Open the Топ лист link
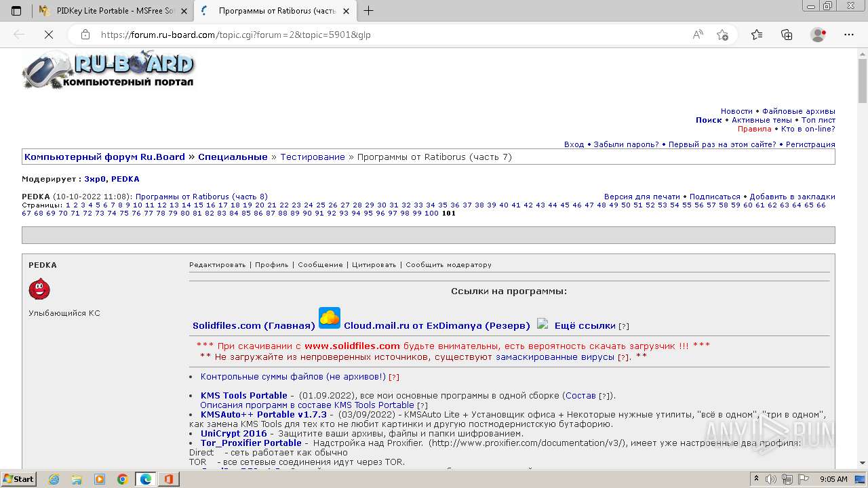 pyautogui.click(x=818, y=120)
